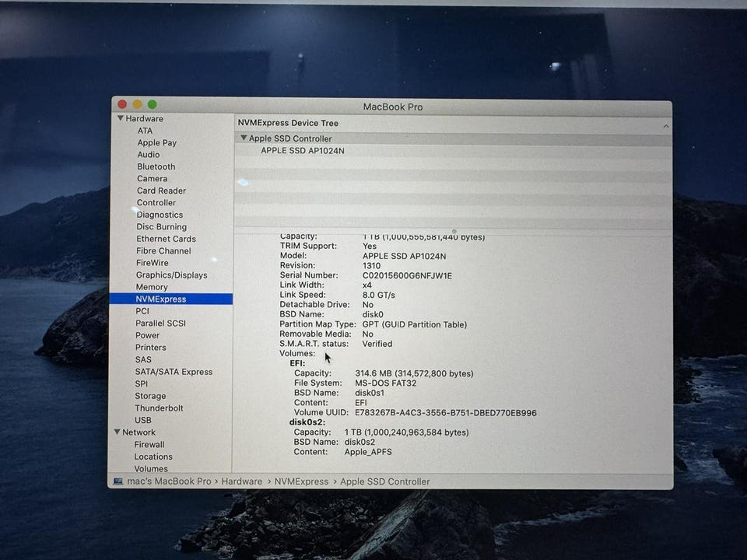Image resolution: width=747 pixels, height=560 pixels.
Task: Click the NVMExpress Device Tree column header
Action: (x=288, y=123)
